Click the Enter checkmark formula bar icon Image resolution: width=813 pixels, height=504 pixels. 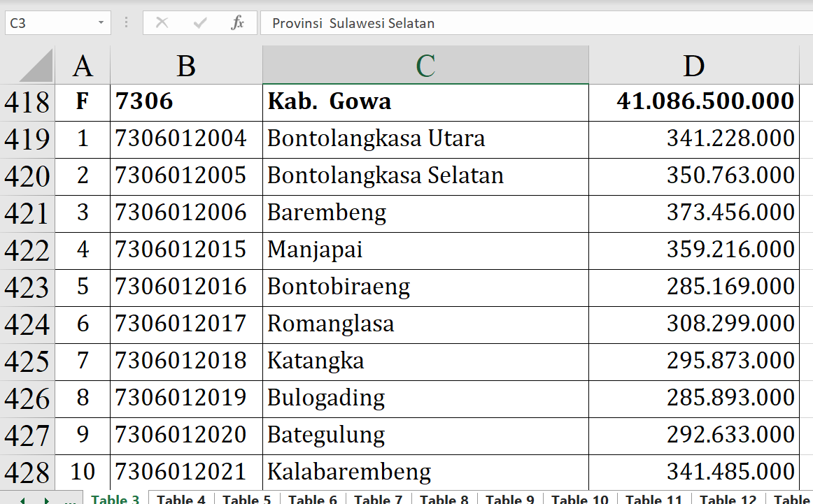200,23
